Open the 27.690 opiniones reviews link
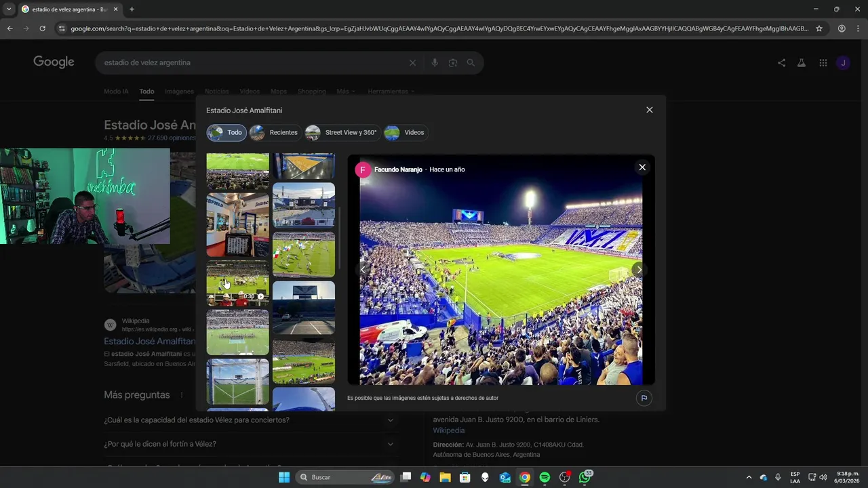 pyautogui.click(x=172, y=138)
